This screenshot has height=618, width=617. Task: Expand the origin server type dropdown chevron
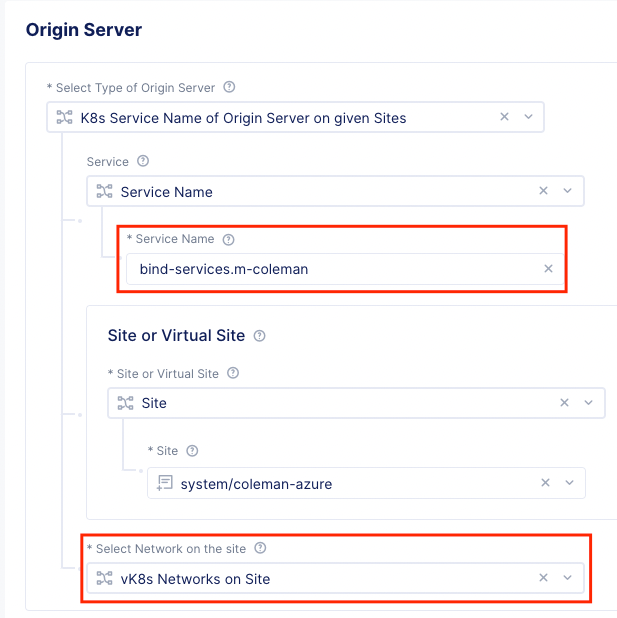tap(529, 117)
